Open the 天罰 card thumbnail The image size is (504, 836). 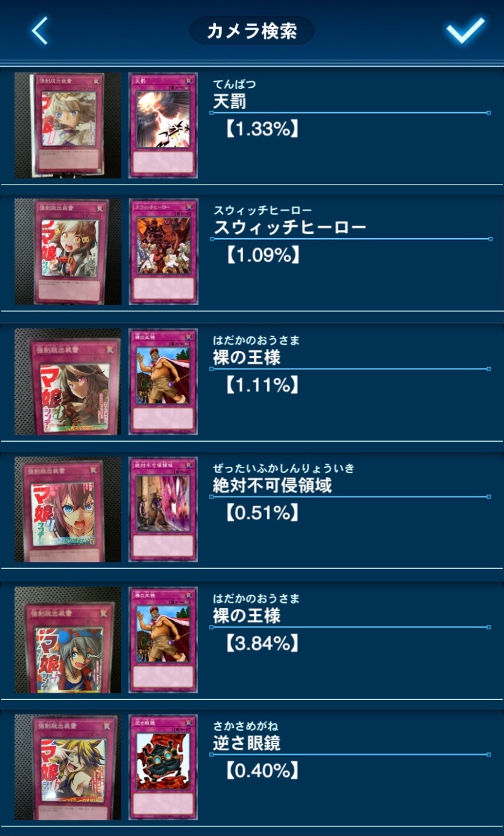163,125
